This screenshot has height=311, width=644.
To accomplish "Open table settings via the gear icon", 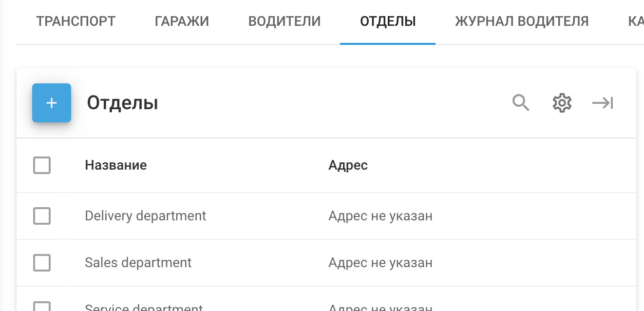I will [x=562, y=103].
